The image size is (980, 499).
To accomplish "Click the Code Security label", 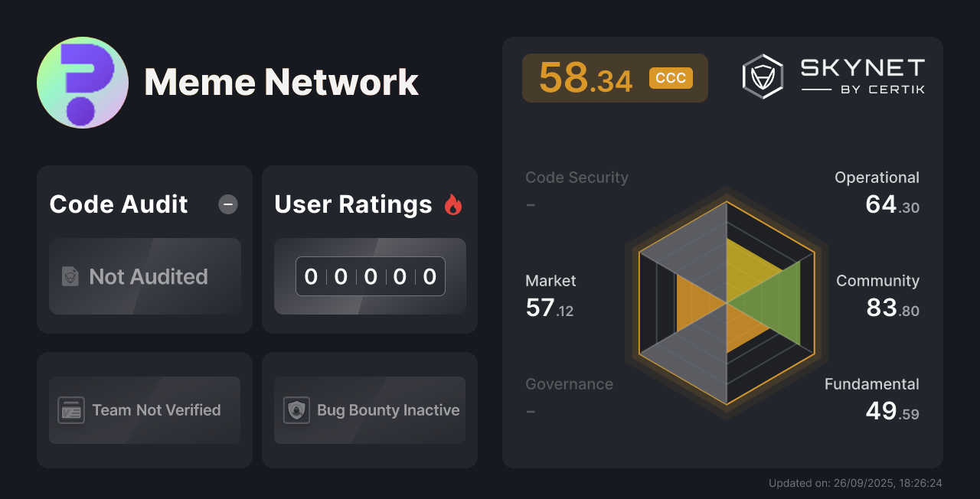I will (x=577, y=178).
